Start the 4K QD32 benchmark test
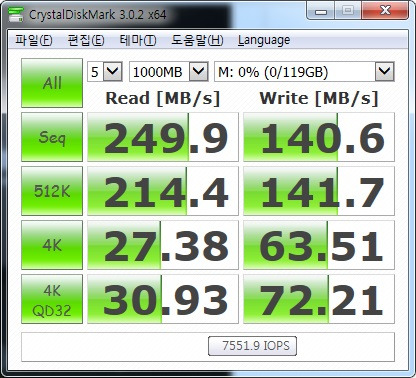This screenshot has width=416, height=378. tap(52, 299)
